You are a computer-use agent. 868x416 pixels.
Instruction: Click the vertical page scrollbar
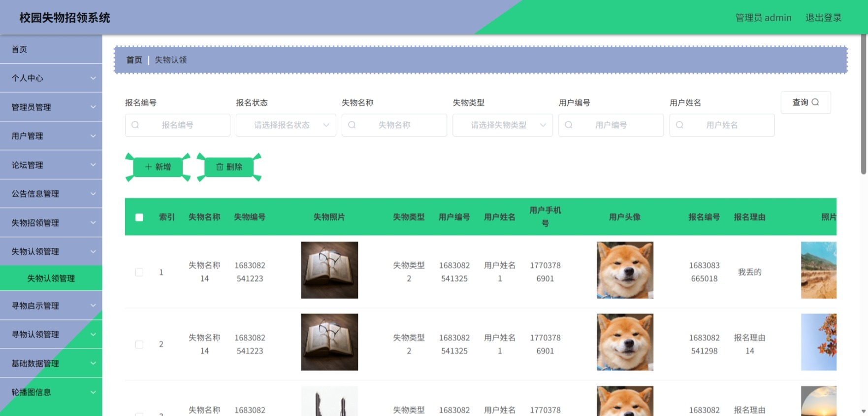(864, 104)
